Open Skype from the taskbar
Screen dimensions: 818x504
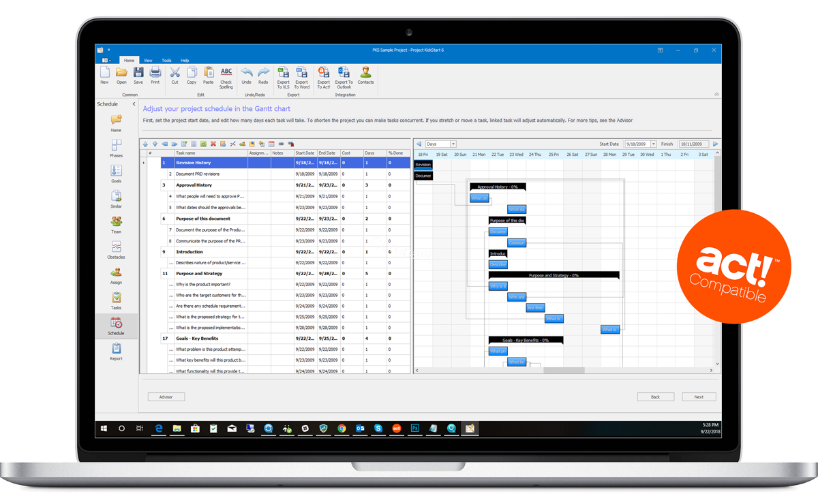(378, 428)
